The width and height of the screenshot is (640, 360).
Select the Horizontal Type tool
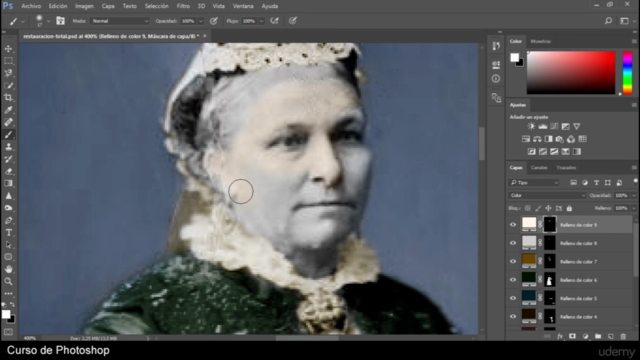click(9, 233)
